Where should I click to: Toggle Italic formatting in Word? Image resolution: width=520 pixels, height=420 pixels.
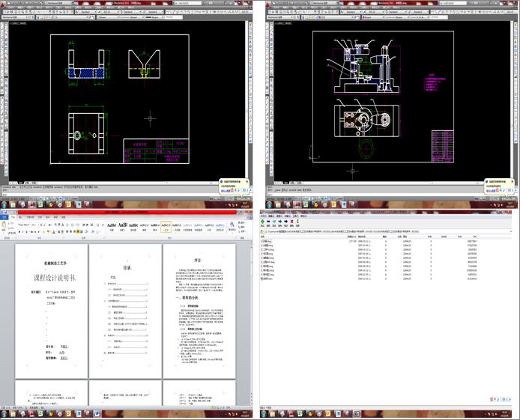(x=23, y=232)
